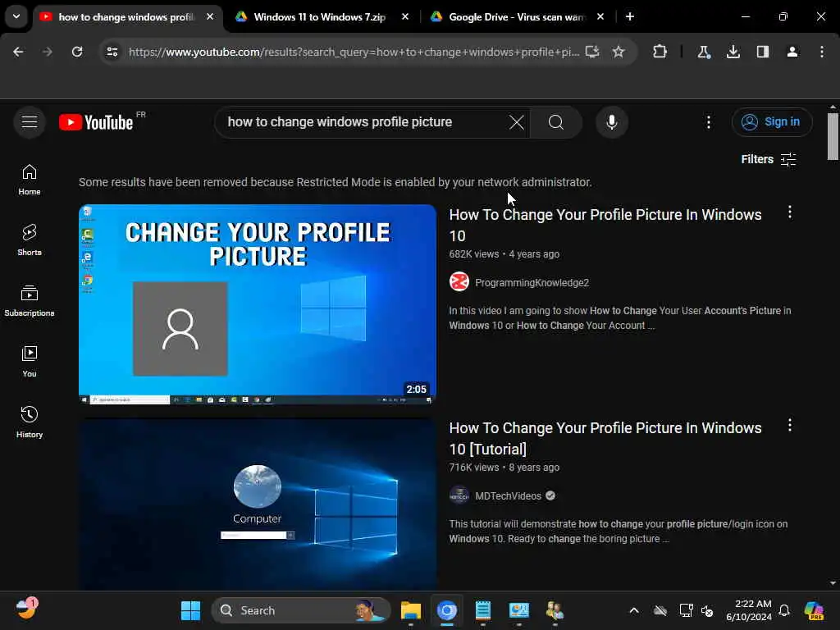
Task: Open the taskbar clock showing 2:22 AM
Action: tap(749, 610)
